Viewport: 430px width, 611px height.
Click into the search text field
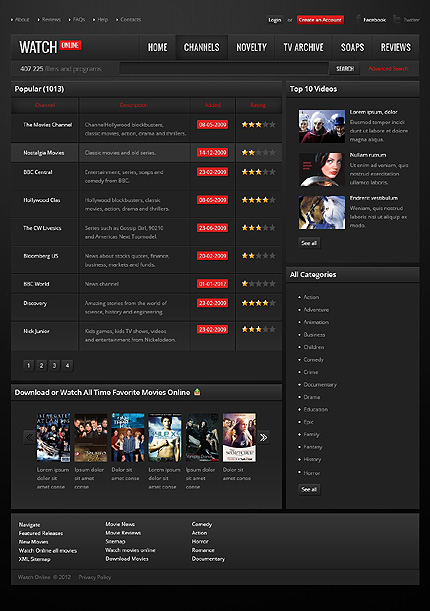coord(224,69)
